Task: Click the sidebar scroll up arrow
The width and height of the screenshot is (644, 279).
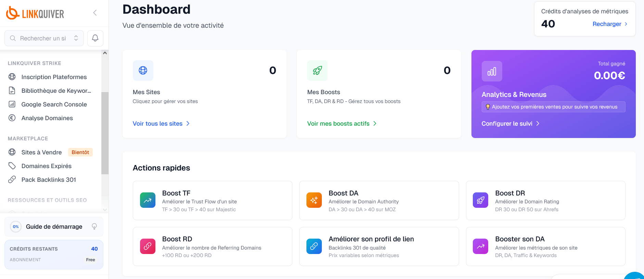Action: pyautogui.click(x=105, y=53)
